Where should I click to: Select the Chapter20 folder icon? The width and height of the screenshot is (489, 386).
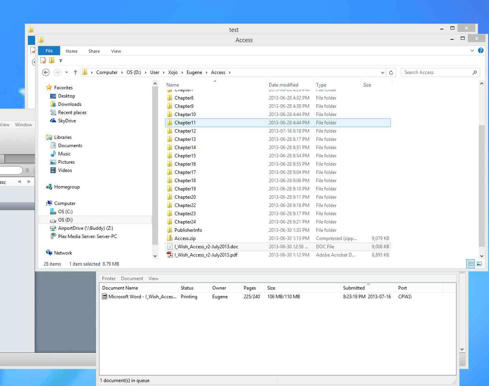click(170, 197)
